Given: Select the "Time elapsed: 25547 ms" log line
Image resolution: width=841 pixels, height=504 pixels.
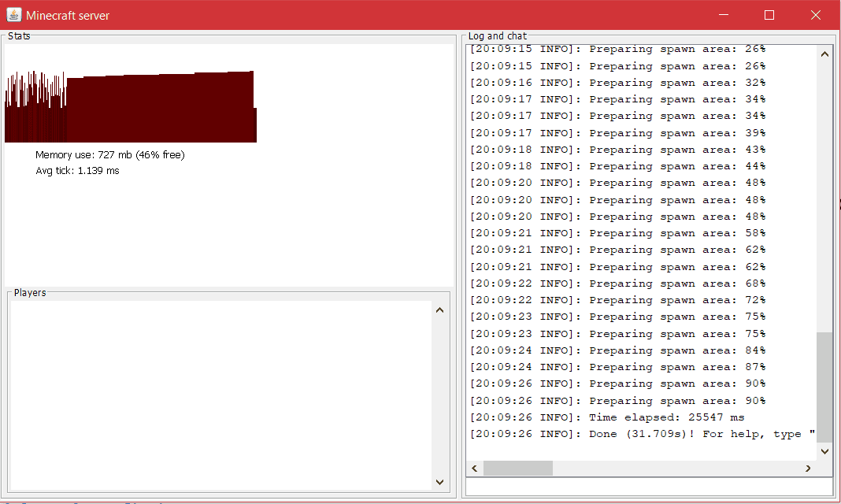Looking at the screenshot, I should click(607, 417).
